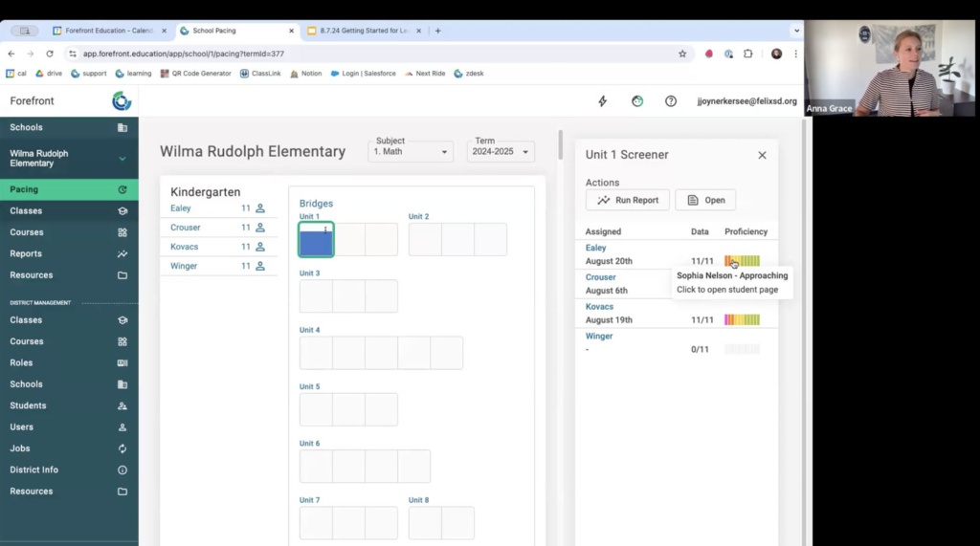Viewport: 980px width, 546px height.
Task: Open district Schools in the sidebar
Action: 69,384
